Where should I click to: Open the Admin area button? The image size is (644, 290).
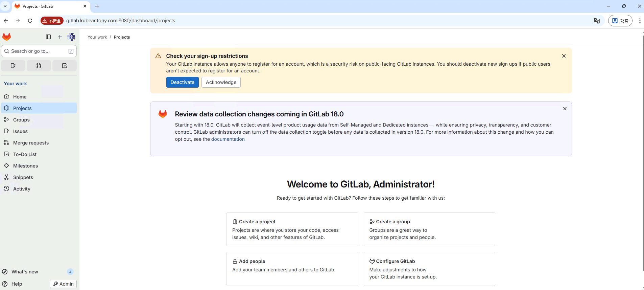[x=63, y=284]
